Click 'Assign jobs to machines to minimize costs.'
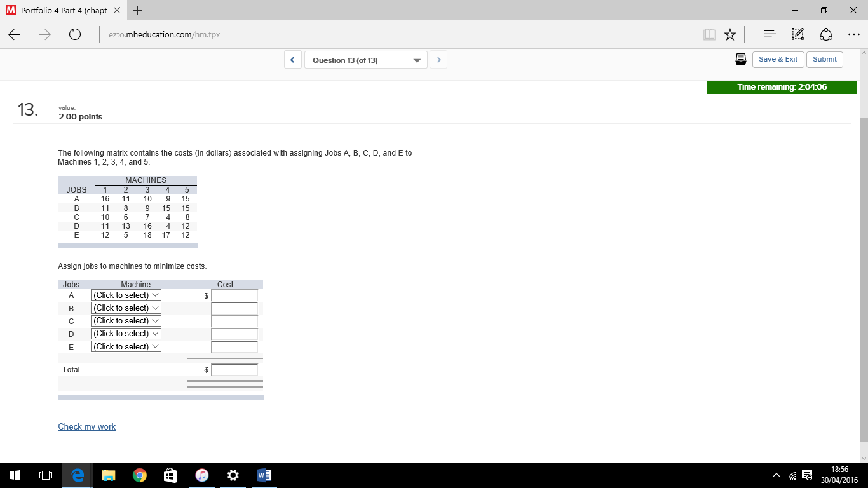Viewport: 868px width, 488px height. tap(132, 266)
